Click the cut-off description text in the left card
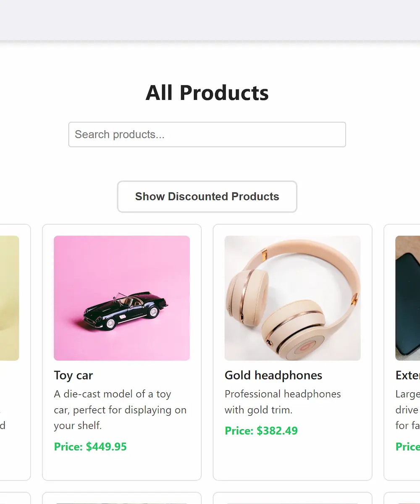 click(x=3, y=425)
